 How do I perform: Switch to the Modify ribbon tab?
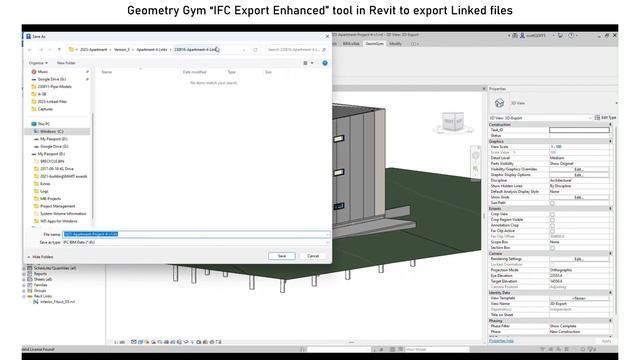tap(396, 44)
